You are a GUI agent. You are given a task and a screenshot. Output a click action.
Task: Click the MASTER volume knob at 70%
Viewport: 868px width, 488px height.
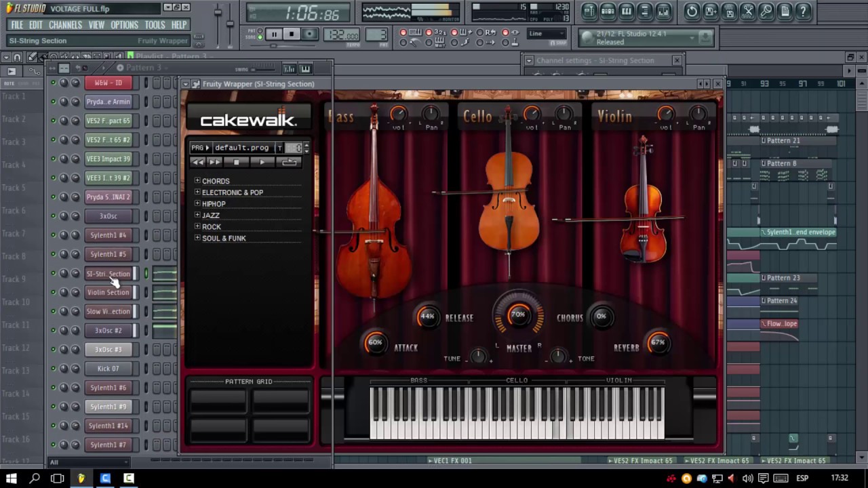click(518, 315)
